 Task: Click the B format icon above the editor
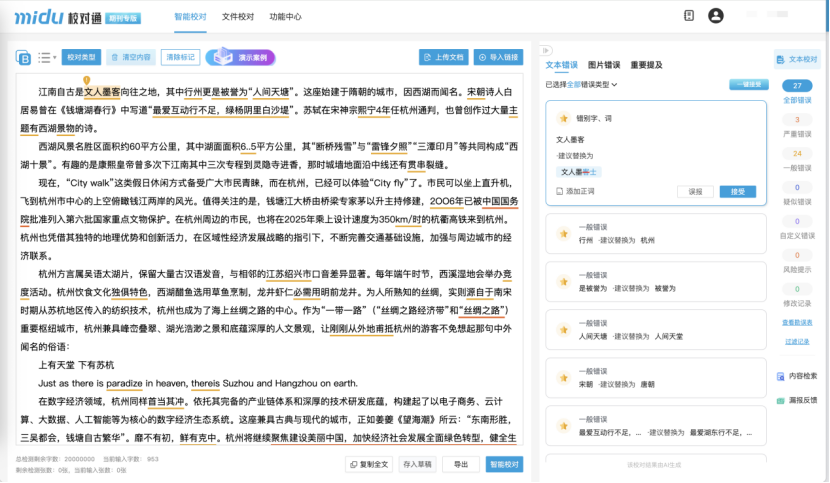pos(24,58)
